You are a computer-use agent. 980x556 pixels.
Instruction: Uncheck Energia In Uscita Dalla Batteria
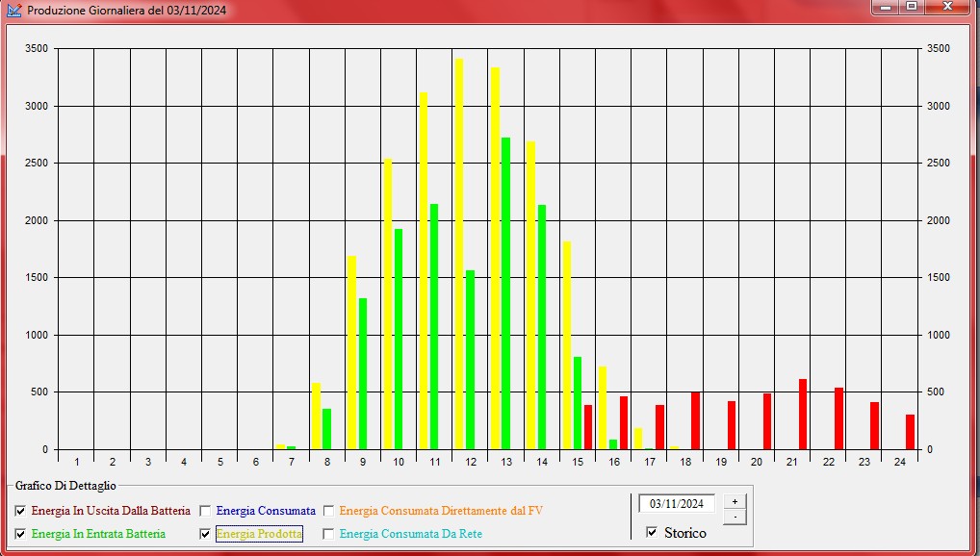tap(20, 511)
